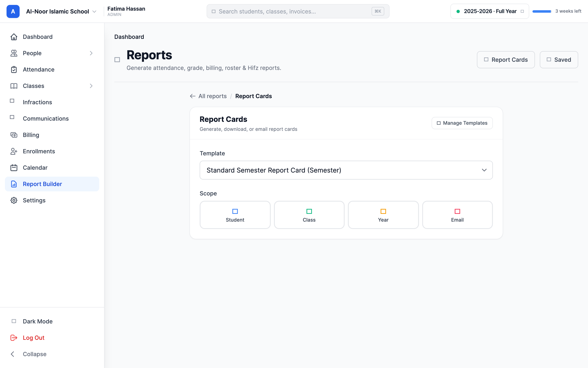588x368 pixels.
Task: Toggle Dark Mode in the sidebar
Action: (52, 321)
